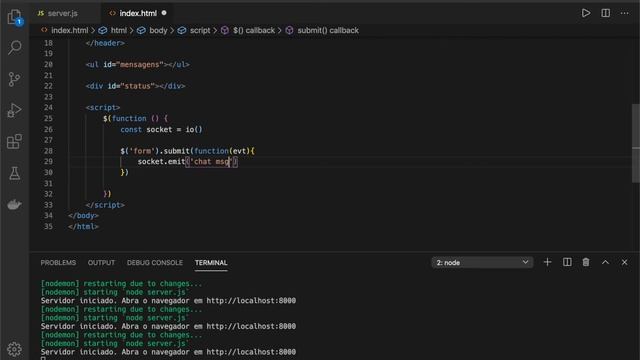This screenshot has height=360, width=640.
Task: Click body breadcrumb segment
Action: pyautogui.click(x=158, y=30)
